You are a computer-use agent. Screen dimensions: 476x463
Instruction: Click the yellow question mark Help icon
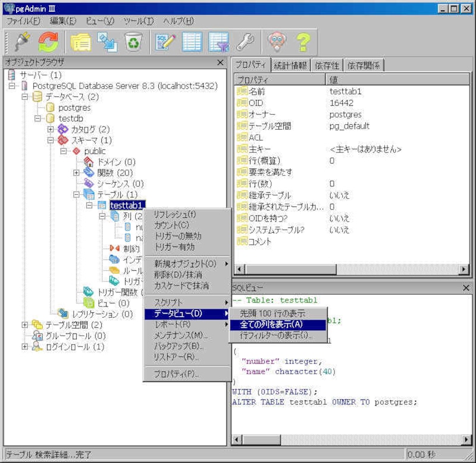[303, 41]
